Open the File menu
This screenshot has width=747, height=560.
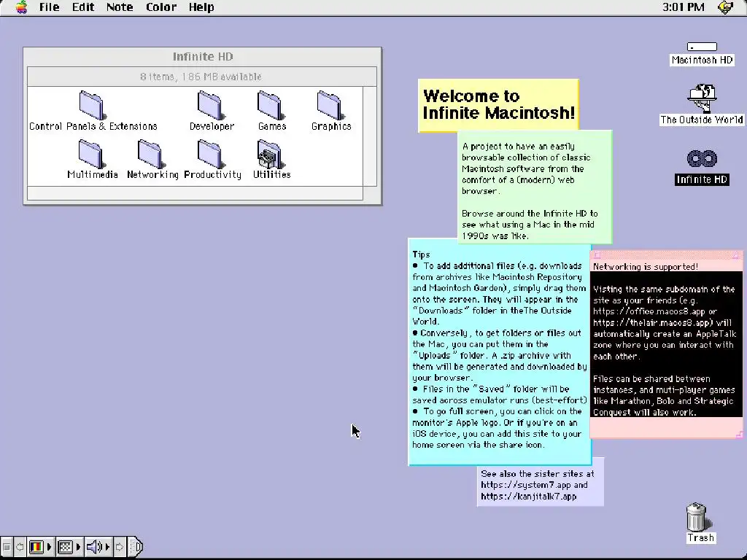point(49,7)
